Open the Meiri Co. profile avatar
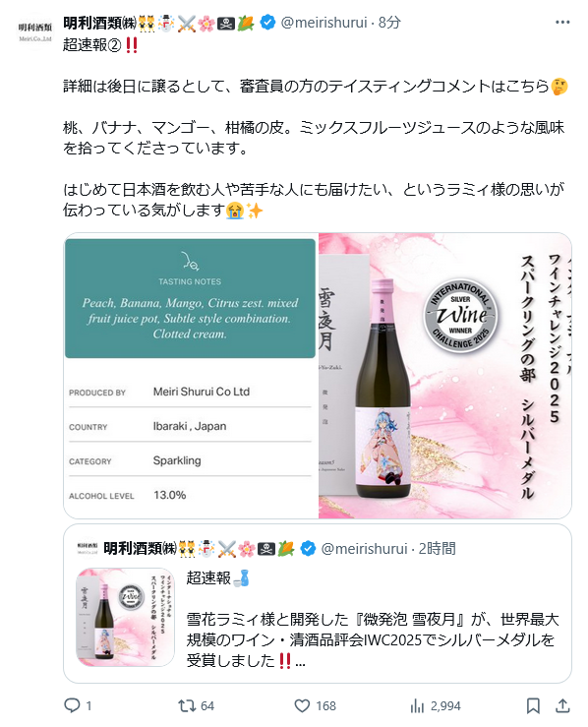The width and height of the screenshot is (588, 727). click(34, 32)
